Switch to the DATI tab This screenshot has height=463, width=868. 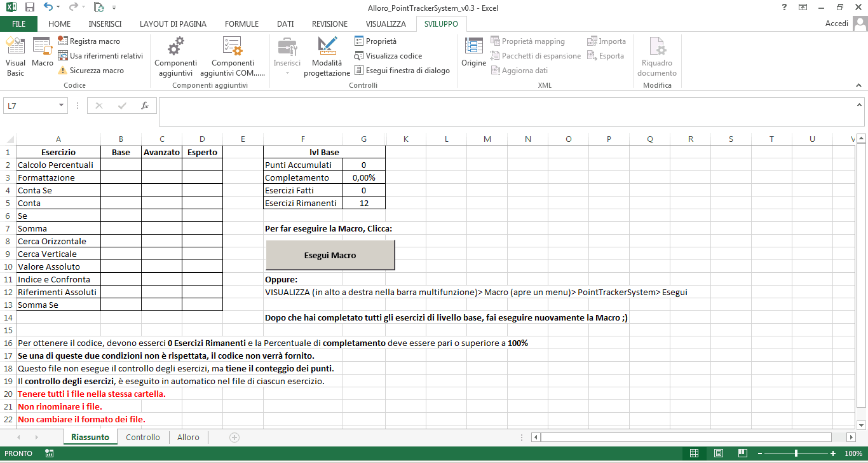point(285,24)
